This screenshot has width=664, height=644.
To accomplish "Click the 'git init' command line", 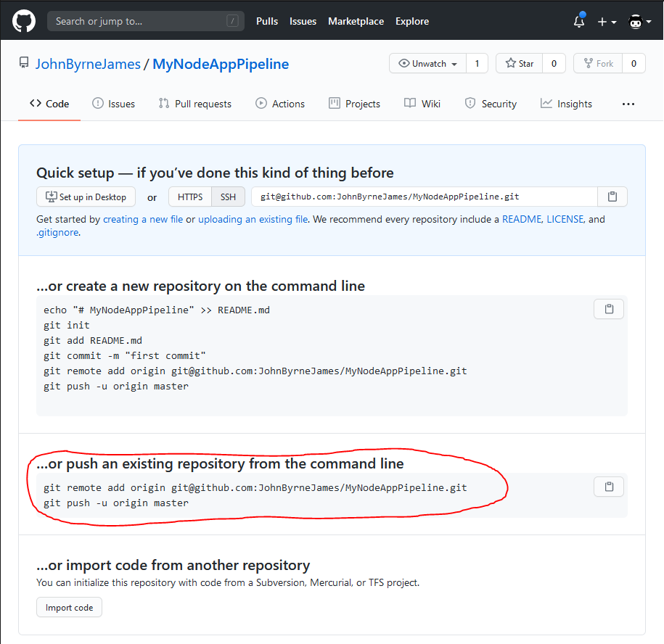I will pos(67,326).
